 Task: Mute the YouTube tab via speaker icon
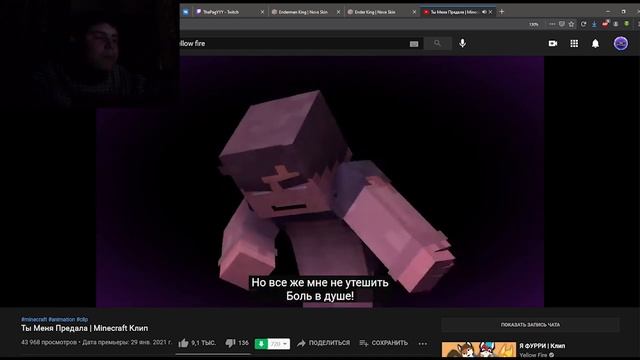484,12
